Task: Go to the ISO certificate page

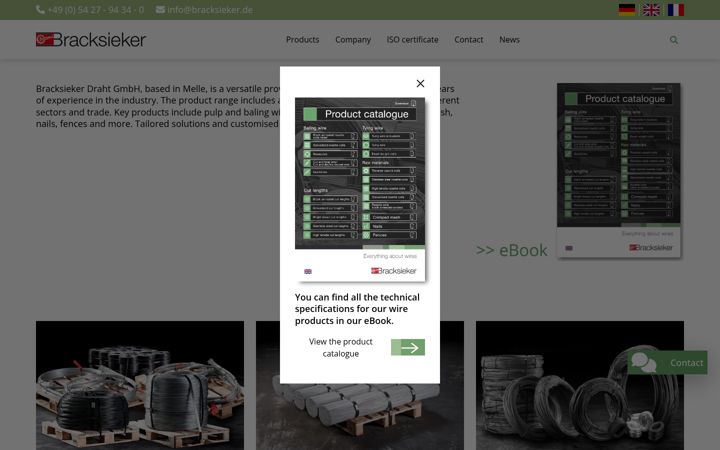Action: click(412, 40)
